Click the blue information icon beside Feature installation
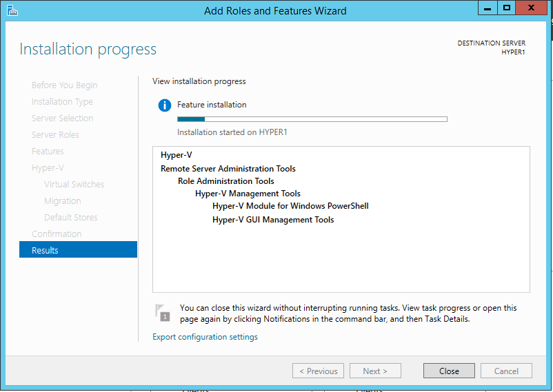 165,105
